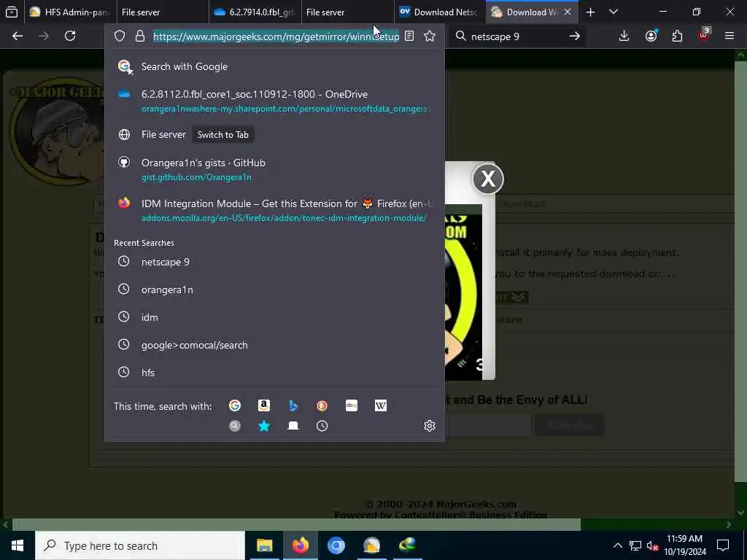Click the address bar URL field
Viewport: 747px width, 560px height.
276,36
